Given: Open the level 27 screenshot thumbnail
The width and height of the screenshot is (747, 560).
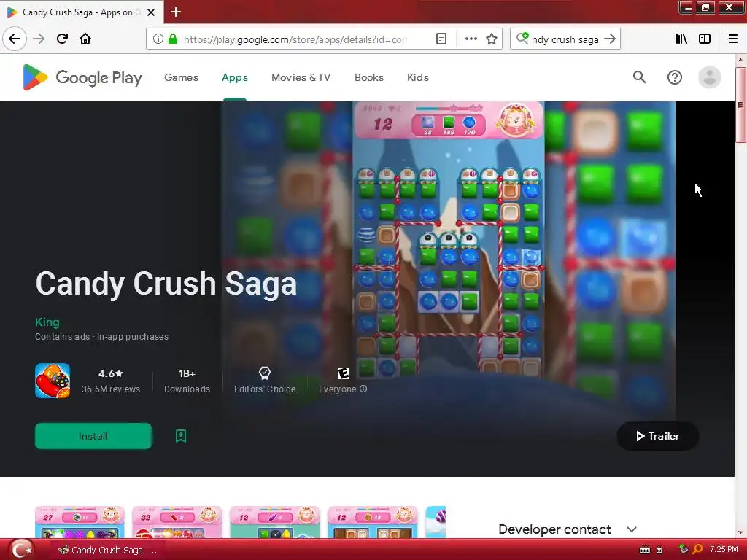Looking at the screenshot, I should [x=80, y=522].
